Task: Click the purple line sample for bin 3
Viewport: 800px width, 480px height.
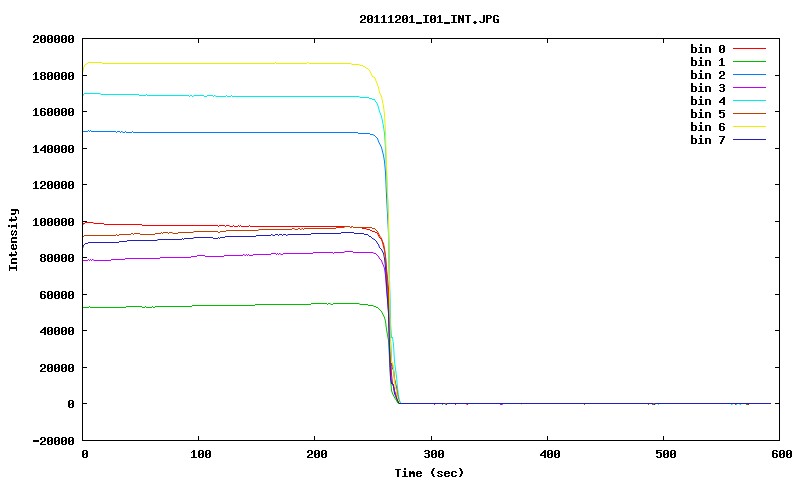Action: [x=749, y=88]
